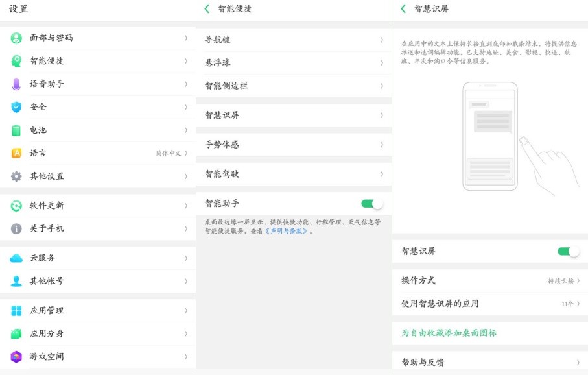Image resolution: width=588 pixels, height=375 pixels.
Task: Tap the 语音助手 label
Action: click(47, 84)
